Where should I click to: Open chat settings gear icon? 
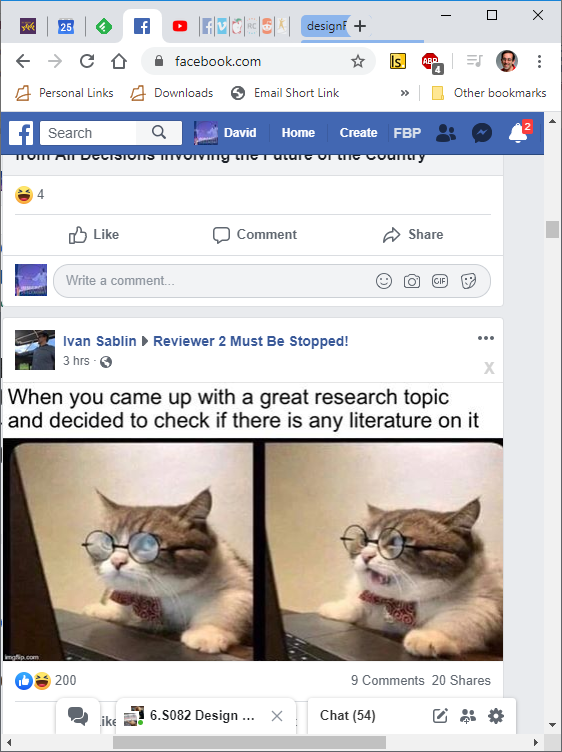click(x=496, y=716)
